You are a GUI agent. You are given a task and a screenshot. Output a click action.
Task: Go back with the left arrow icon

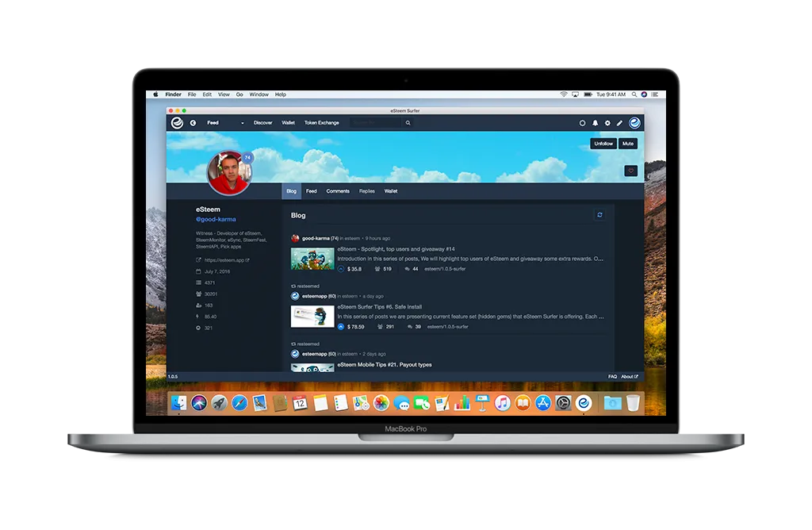coord(193,123)
